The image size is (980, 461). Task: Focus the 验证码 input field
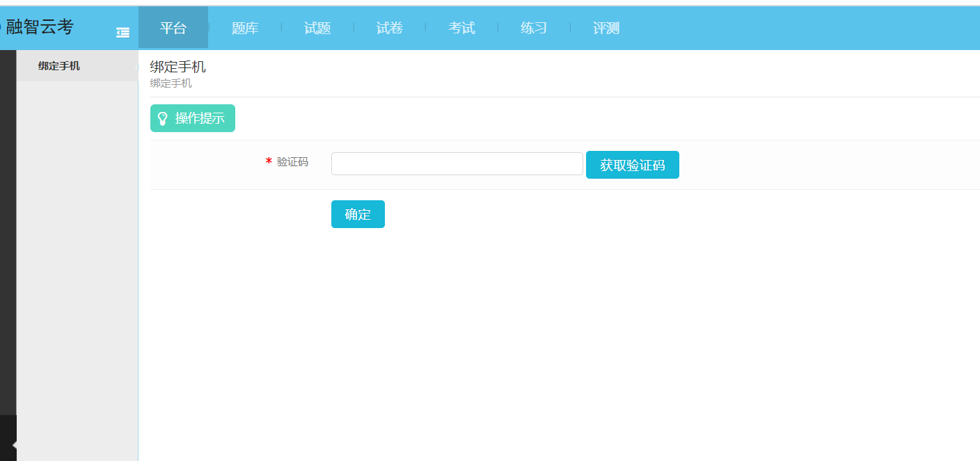[457, 164]
